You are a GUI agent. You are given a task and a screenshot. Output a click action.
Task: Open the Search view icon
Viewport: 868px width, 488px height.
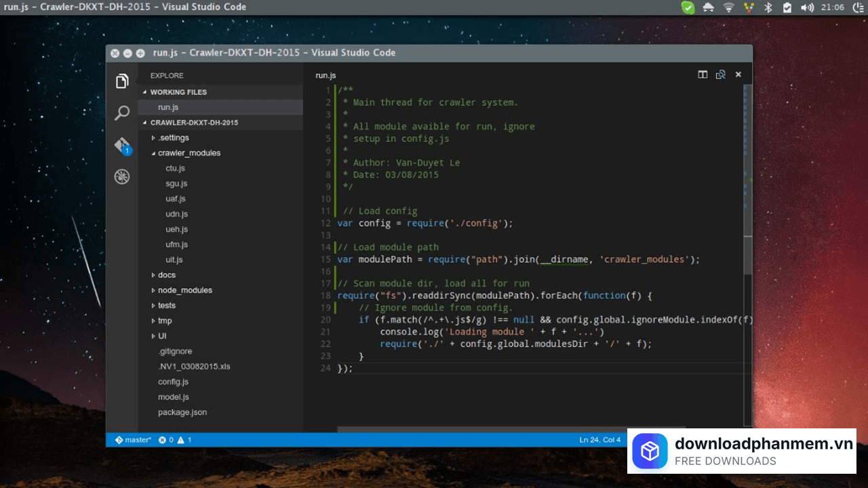click(122, 113)
